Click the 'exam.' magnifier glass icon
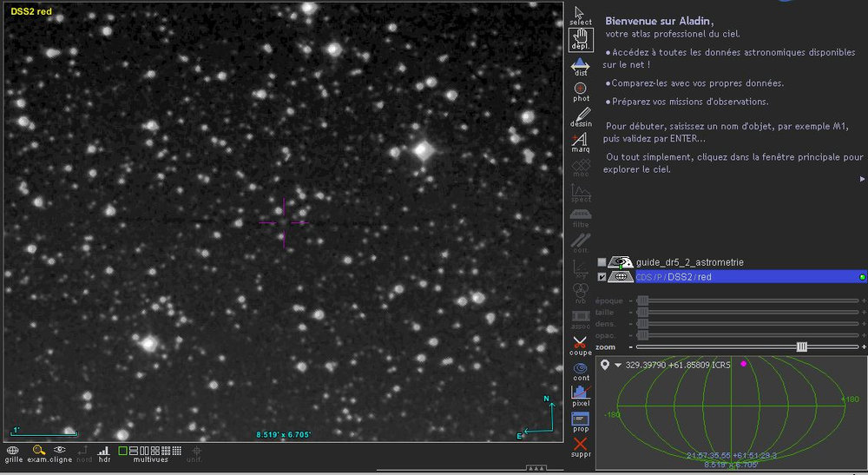Viewport: 868px width, 475px height. pyautogui.click(x=38, y=451)
